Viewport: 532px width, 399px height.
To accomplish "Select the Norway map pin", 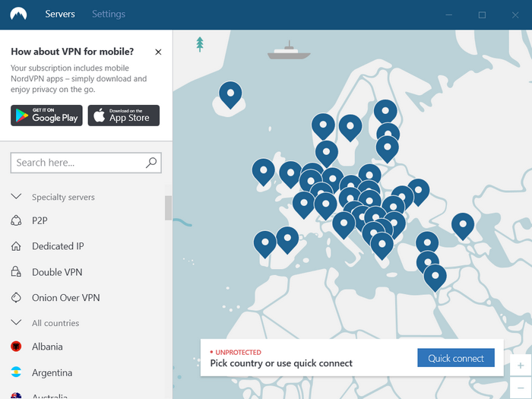I will [x=323, y=127].
